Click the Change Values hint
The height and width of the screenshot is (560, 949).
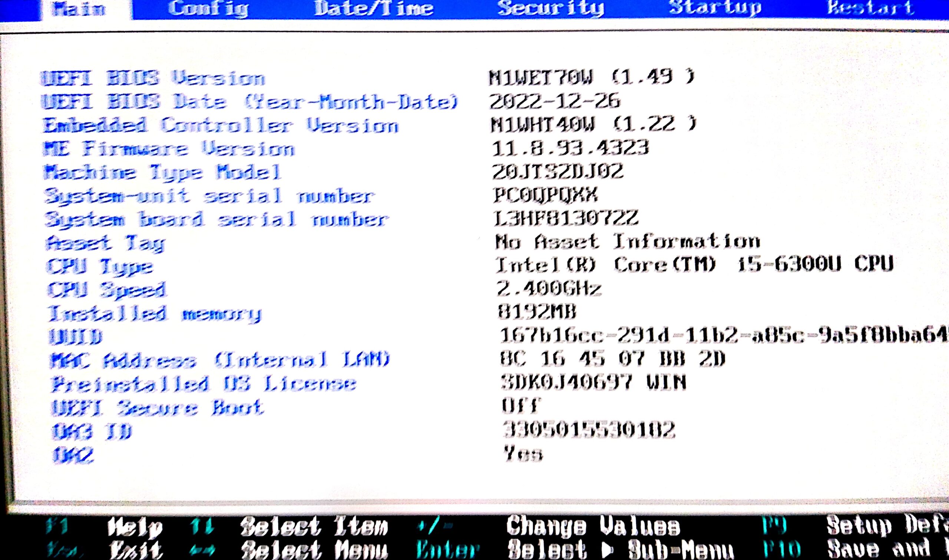tap(593, 526)
